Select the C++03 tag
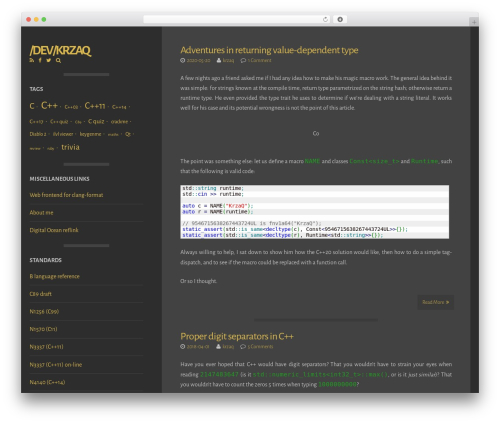 tap(71, 107)
